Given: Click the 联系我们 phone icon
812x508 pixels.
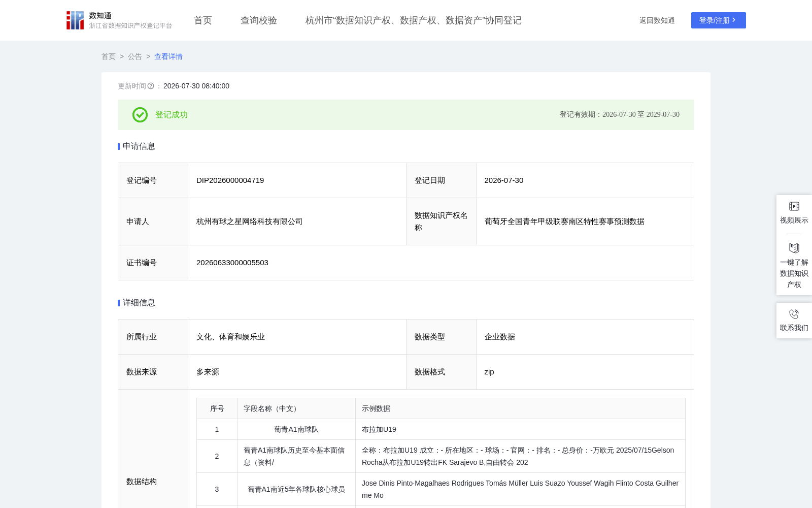Looking at the screenshot, I should pyautogui.click(x=794, y=314).
